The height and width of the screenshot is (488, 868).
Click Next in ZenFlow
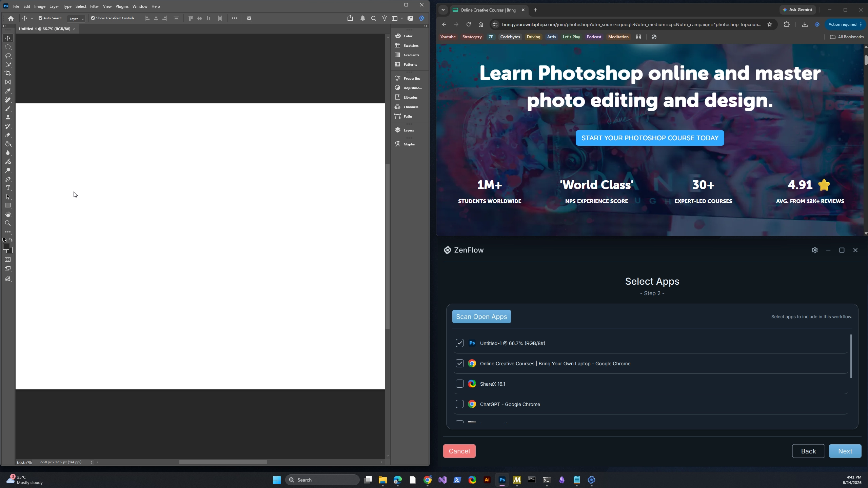coord(845,451)
